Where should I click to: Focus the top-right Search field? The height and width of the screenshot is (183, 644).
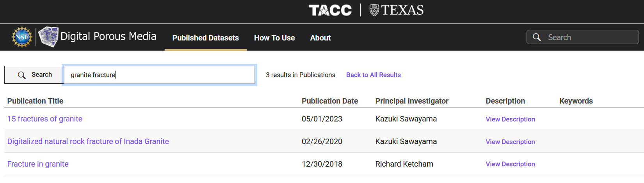tap(583, 37)
